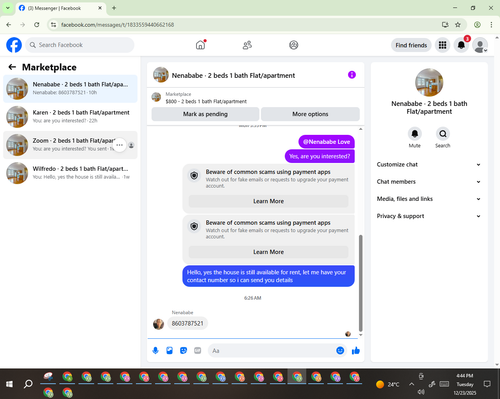Search within the Nenababe conversation
Screen dimensions: 500x399
[443, 134]
